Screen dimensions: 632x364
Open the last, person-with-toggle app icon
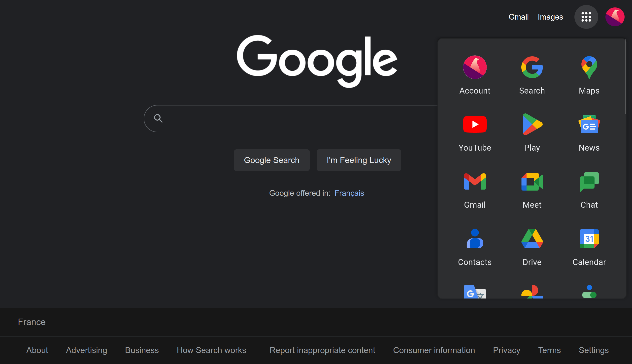589,291
